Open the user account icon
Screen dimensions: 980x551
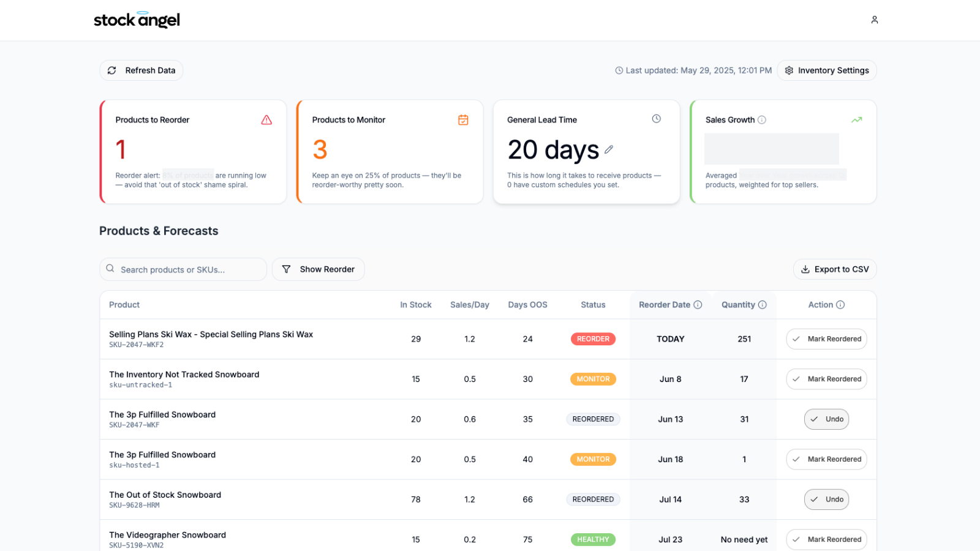pyautogui.click(x=874, y=20)
